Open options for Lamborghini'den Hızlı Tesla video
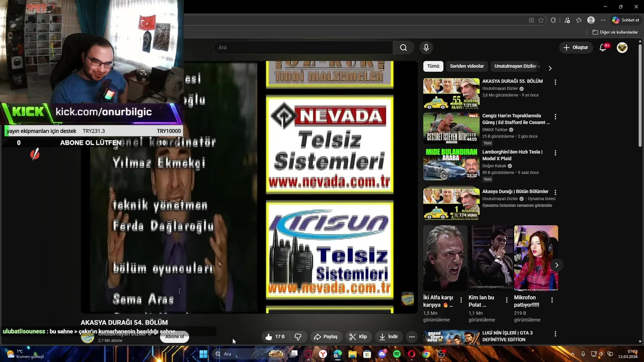This screenshot has width=644, height=362. [x=555, y=153]
